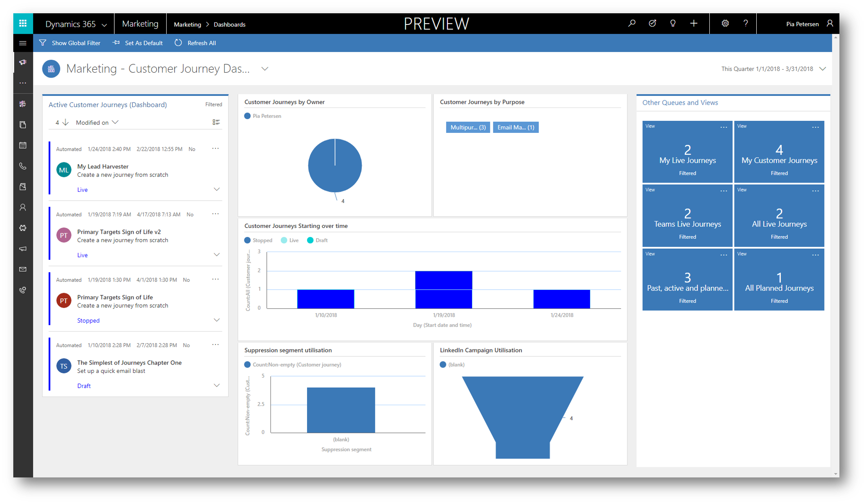Click the Multipur... (3) tag button
This screenshot has width=866, height=504.
(x=468, y=127)
